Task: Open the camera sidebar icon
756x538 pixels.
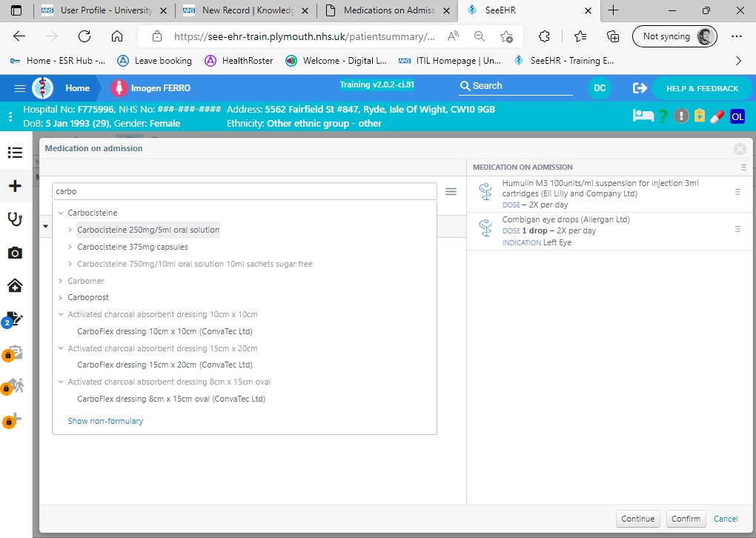Action: coord(15,253)
